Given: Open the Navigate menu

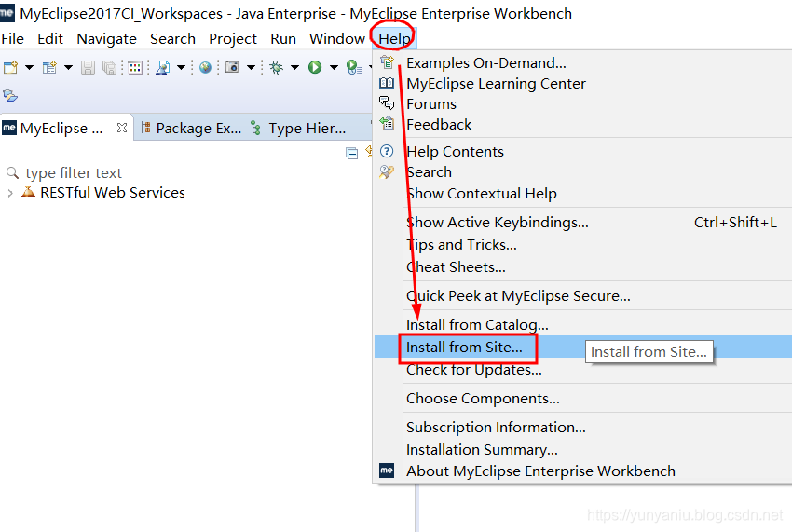Looking at the screenshot, I should 106,39.
